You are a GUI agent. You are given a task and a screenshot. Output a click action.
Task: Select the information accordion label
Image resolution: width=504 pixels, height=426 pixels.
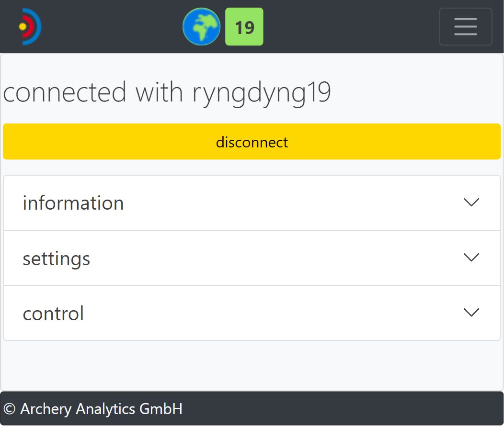[73, 203]
